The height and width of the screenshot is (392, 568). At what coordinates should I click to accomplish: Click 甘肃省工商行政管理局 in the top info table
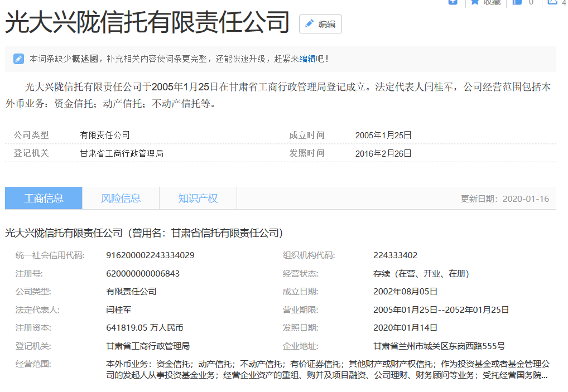click(122, 153)
